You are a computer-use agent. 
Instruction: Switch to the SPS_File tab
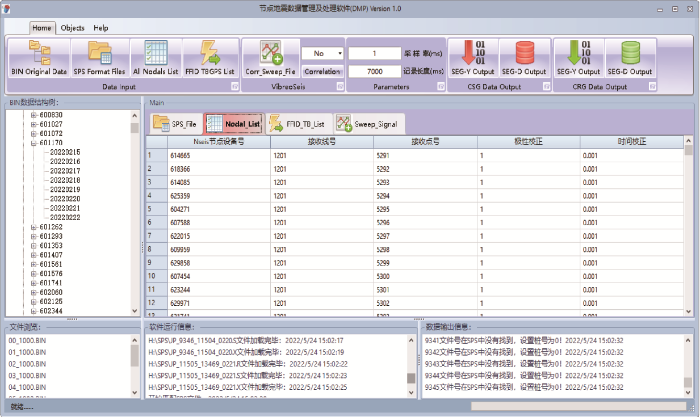[174, 123]
